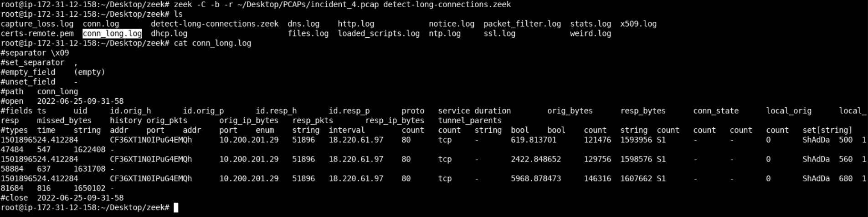Click detect-long-connections.zeek in ls output
Viewport: 868px width, 217px height.
click(x=215, y=24)
